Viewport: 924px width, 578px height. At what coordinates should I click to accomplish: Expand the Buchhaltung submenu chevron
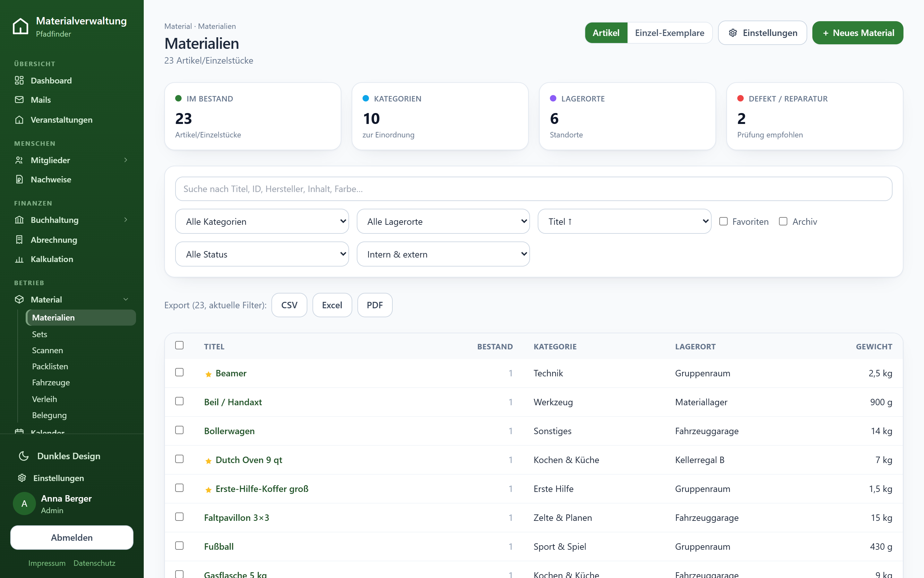(x=126, y=220)
